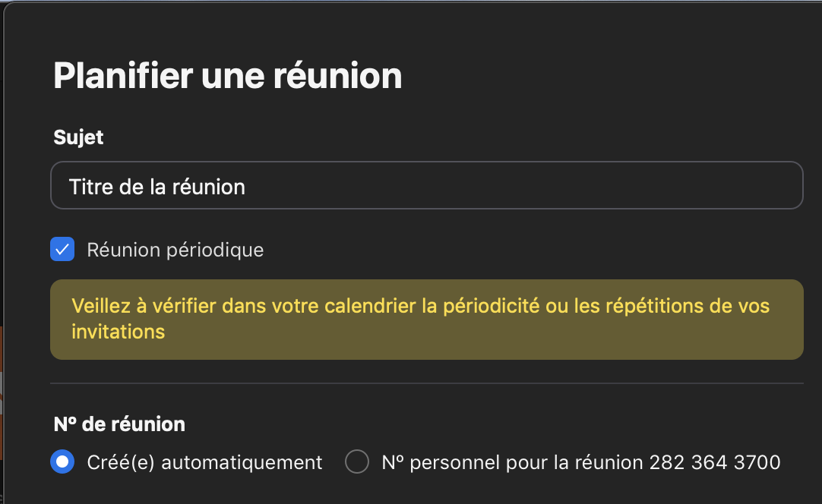822x504 pixels.
Task: Click the "Réunion périodique" label text
Action: tap(175, 250)
